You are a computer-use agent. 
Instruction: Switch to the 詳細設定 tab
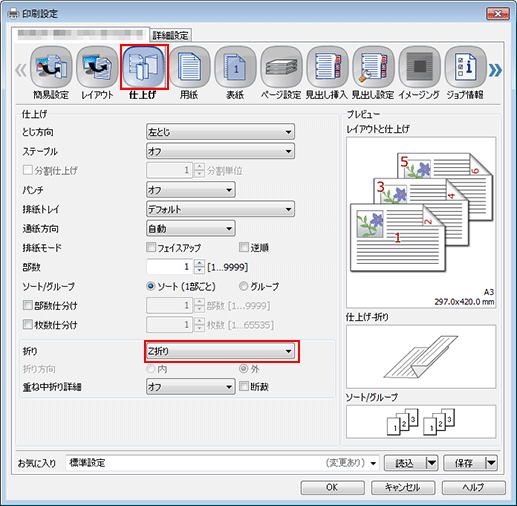(171, 35)
